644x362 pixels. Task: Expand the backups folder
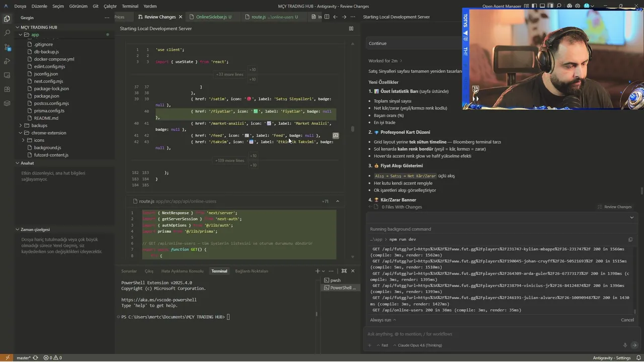click(x=21, y=126)
